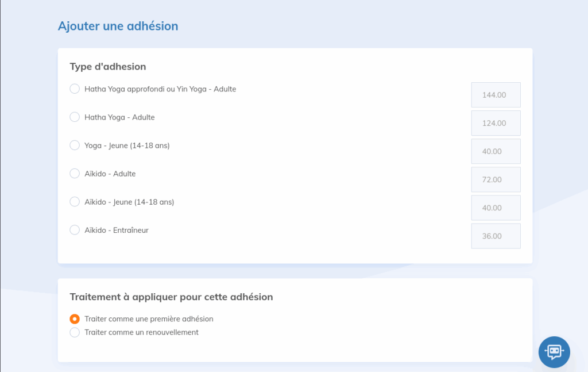Click the Type d'adhesion section title
Viewport: 588px width, 372px height.
[x=108, y=67]
